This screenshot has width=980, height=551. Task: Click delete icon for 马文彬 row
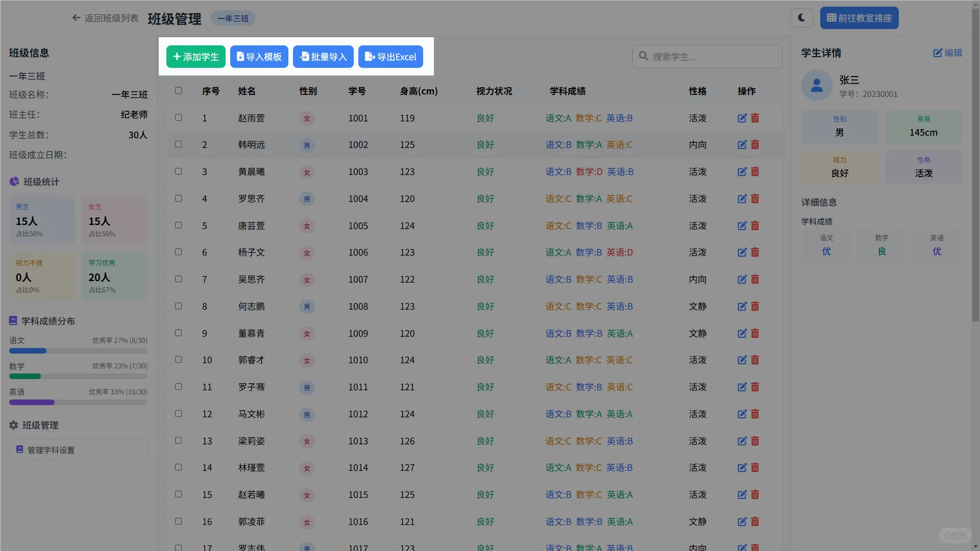tap(755, 414)
